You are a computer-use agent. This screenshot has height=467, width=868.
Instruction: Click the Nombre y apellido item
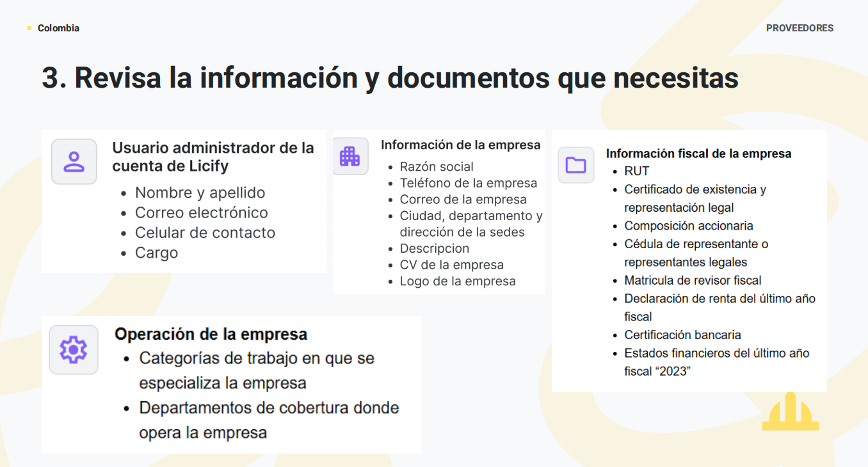pos(200,193)
